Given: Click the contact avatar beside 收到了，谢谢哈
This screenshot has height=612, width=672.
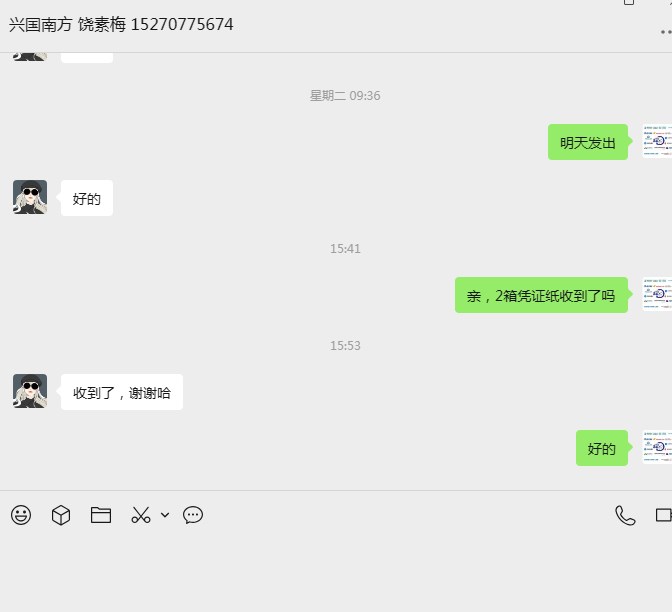Looking at the screenshot, I should [30, 391].
